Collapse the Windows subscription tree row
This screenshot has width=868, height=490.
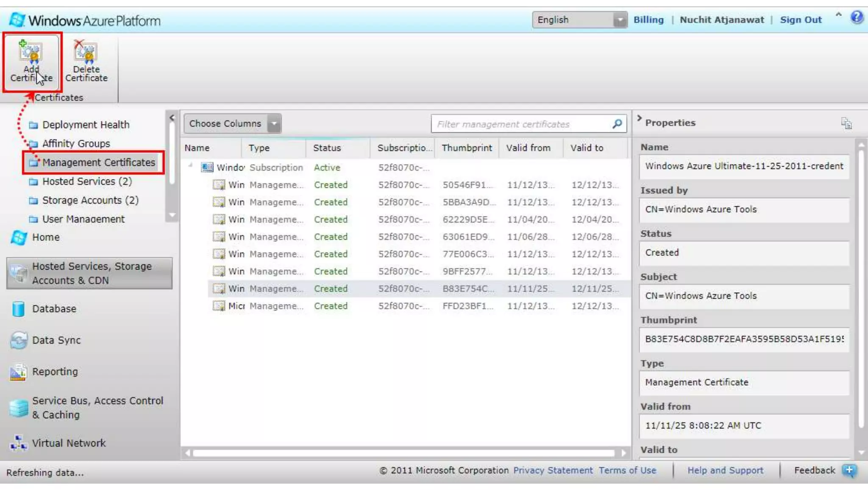click(190, 165)
